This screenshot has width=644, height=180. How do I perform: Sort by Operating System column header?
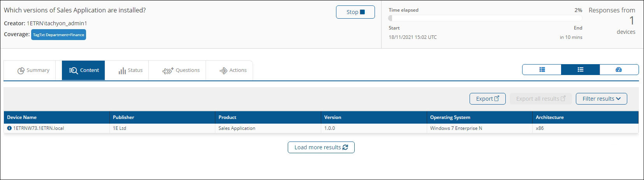(450, 117)
